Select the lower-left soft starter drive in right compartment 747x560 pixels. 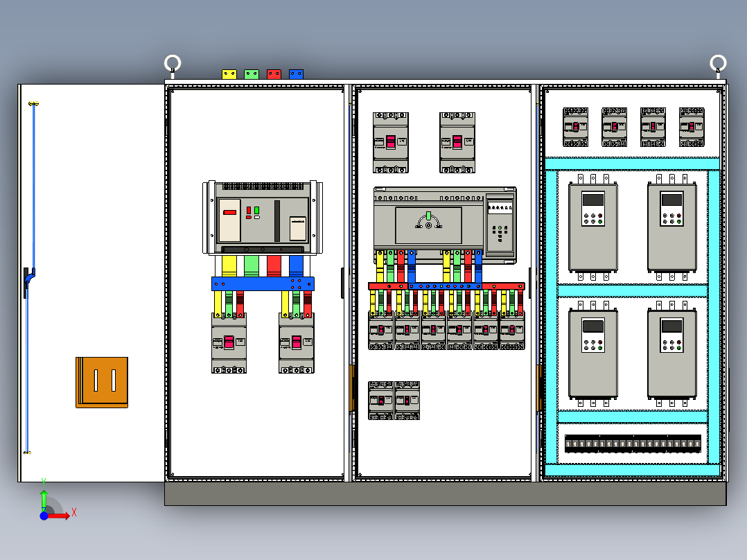(x=593, y=354)
